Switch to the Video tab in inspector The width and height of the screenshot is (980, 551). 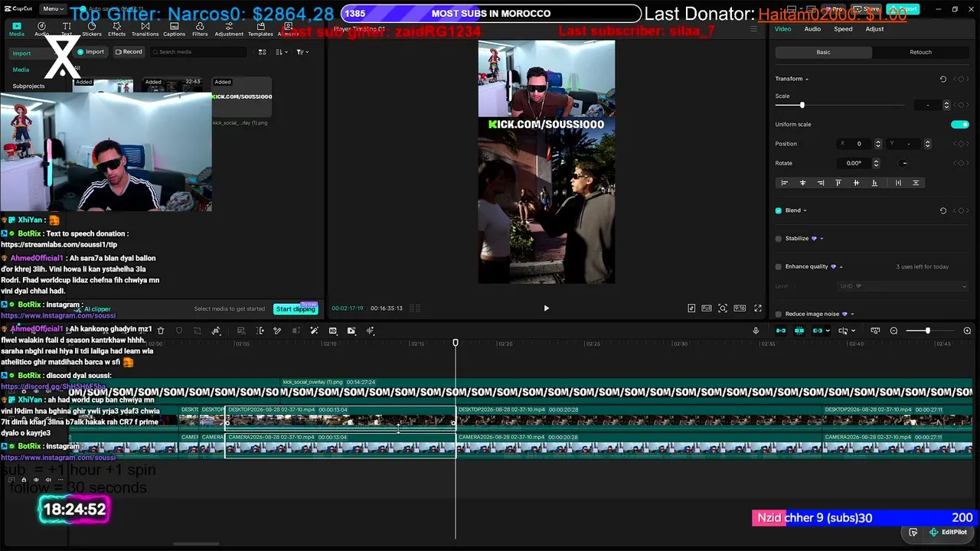(x=782, y=29)
